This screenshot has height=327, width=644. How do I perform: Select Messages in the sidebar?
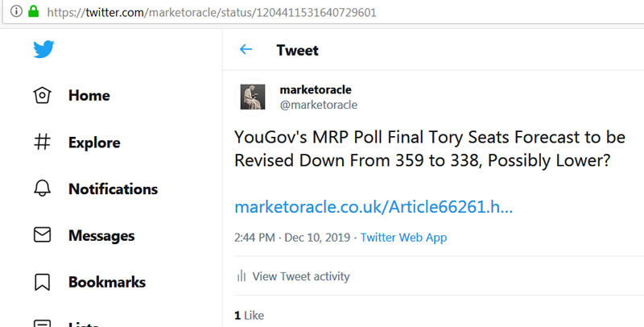[101, 236]
